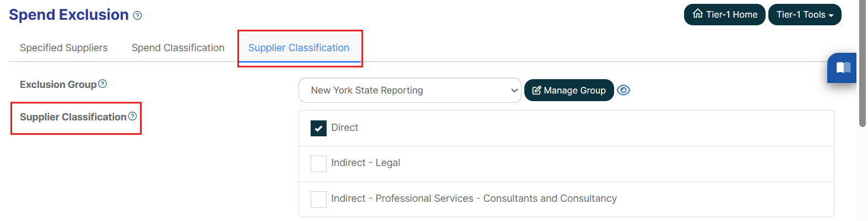The width and height of the screenshot is (868, 221).
Task: Select the Supplier Classification tab
Action: (299, 48)
